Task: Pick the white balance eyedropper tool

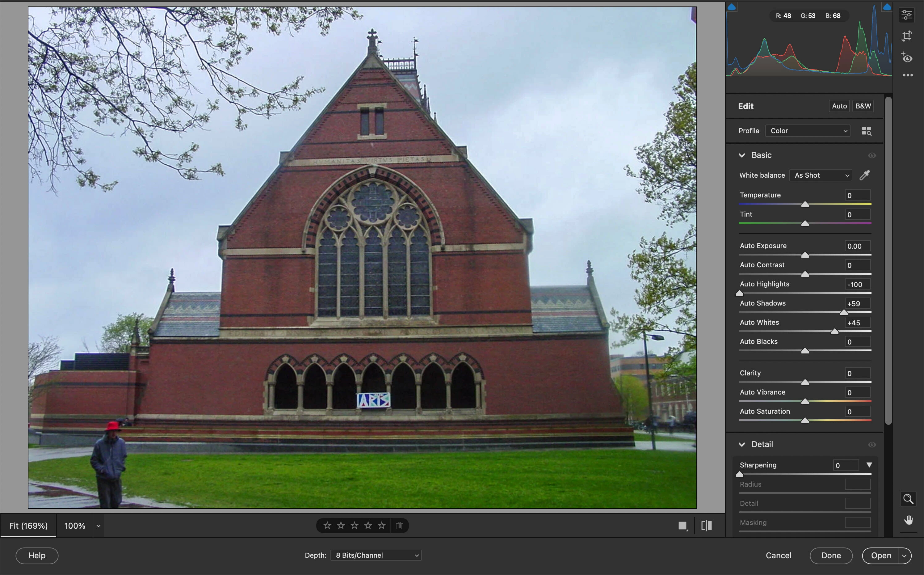Action: (865, 175)
